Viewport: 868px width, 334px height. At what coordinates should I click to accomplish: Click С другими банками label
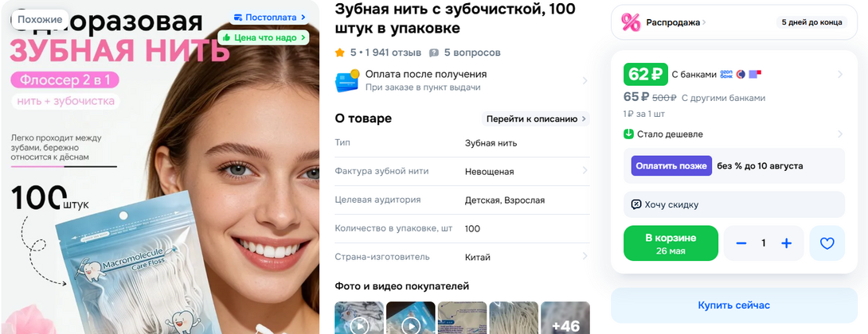(724, 98)
